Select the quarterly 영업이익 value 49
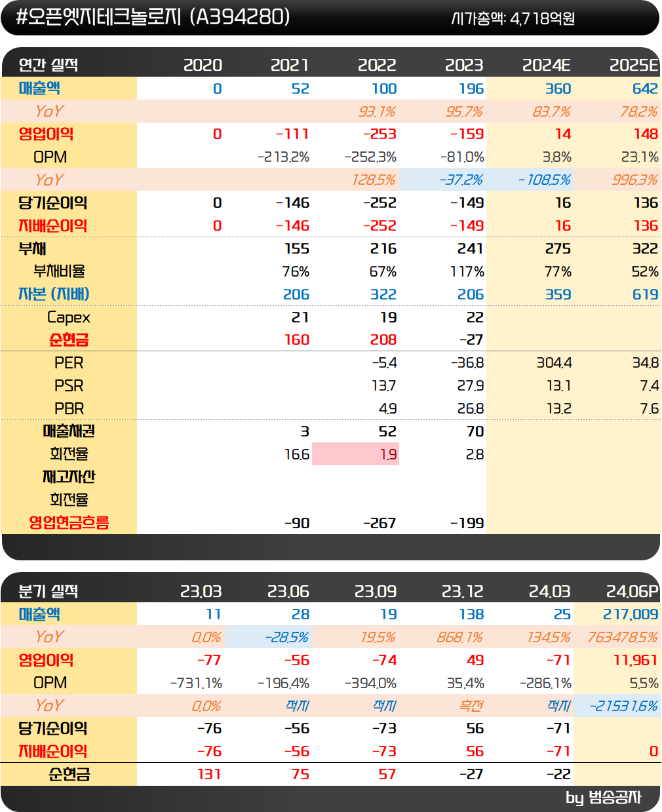The width and height of the screenshot is (662, 812). [x=475, y=660]
